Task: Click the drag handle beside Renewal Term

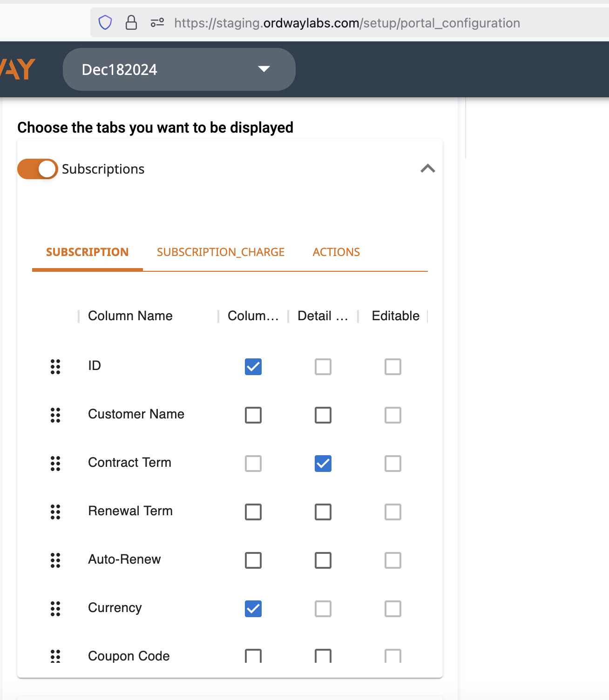Action: pyautogui.click(x=55, y=512)
